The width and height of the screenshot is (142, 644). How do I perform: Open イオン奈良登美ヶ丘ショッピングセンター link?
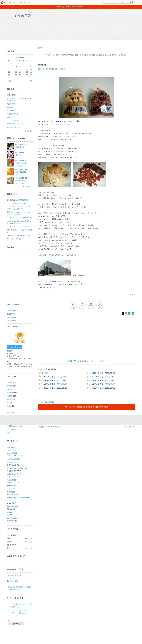tap(74, 213)
